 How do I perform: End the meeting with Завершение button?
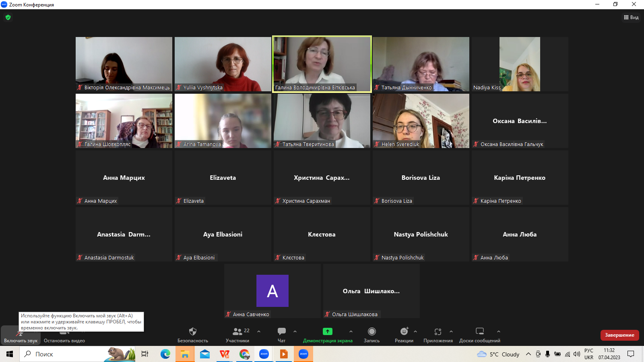(x=619, y=335)
